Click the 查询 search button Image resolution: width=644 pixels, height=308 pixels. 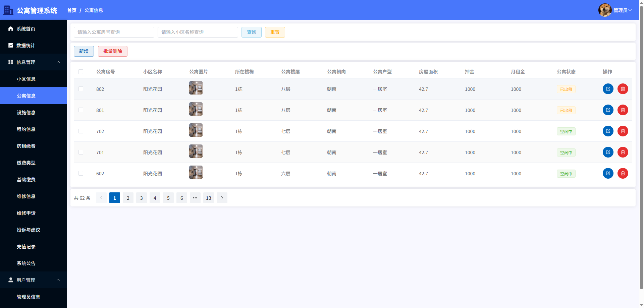coord(252,32)
